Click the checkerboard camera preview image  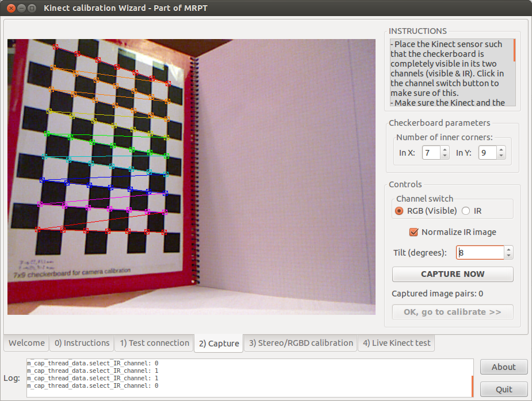pyautogui.click(x=191, y=176)
